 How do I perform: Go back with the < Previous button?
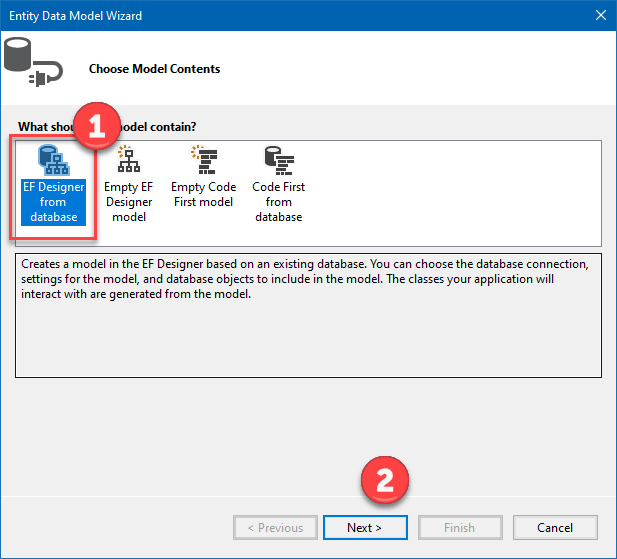pos(275,528)
